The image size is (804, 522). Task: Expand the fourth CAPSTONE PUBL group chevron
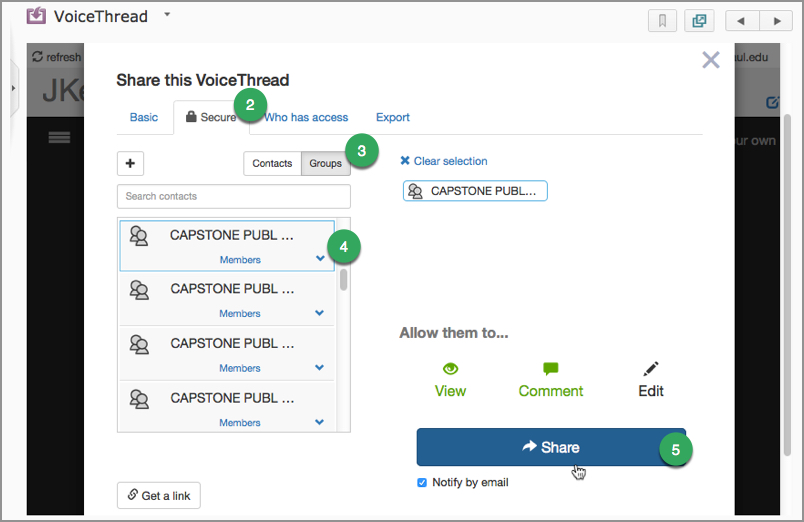pyautogui.click(x=319, y=422)
